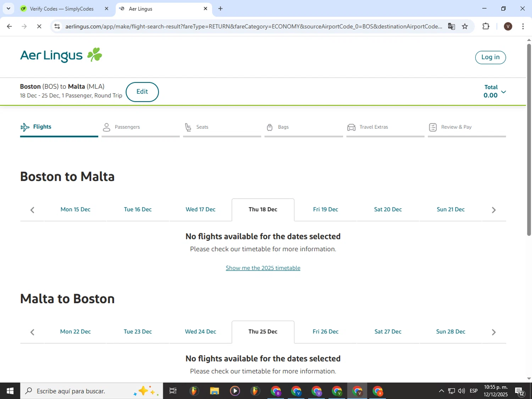Choose Sat 20 Dec outbound date
The height and width of the screenshot is (399, 532).
[x=388, y=210]
